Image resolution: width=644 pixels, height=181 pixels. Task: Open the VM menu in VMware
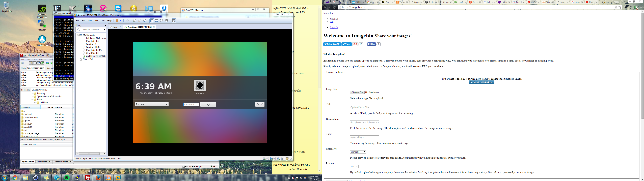(x=96, y=21)
